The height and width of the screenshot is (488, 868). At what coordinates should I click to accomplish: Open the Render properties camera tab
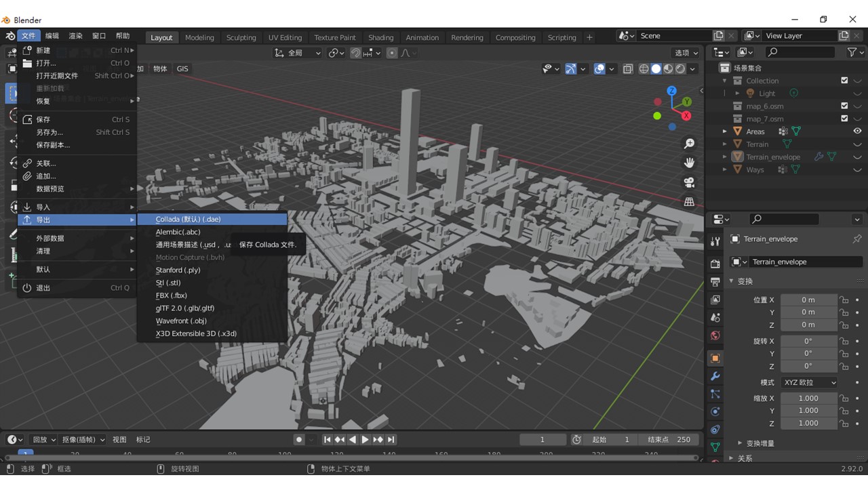coord(715,264)
